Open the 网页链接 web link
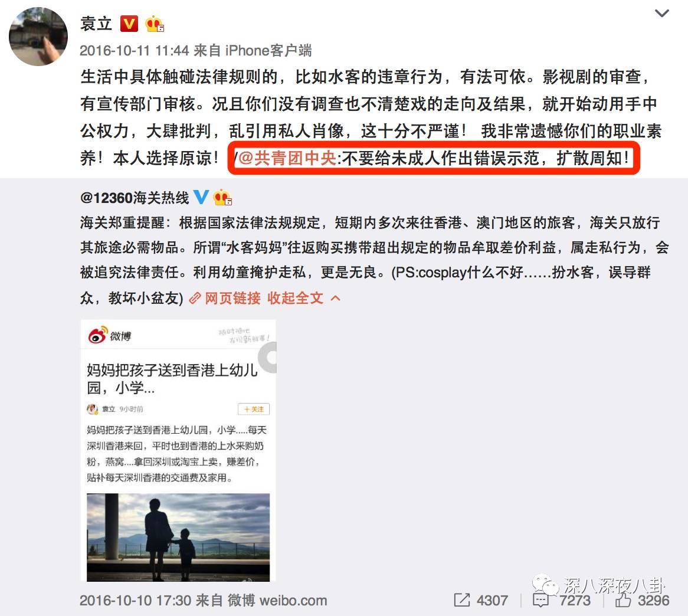The image size is (688, 616). tap(232, 299)
